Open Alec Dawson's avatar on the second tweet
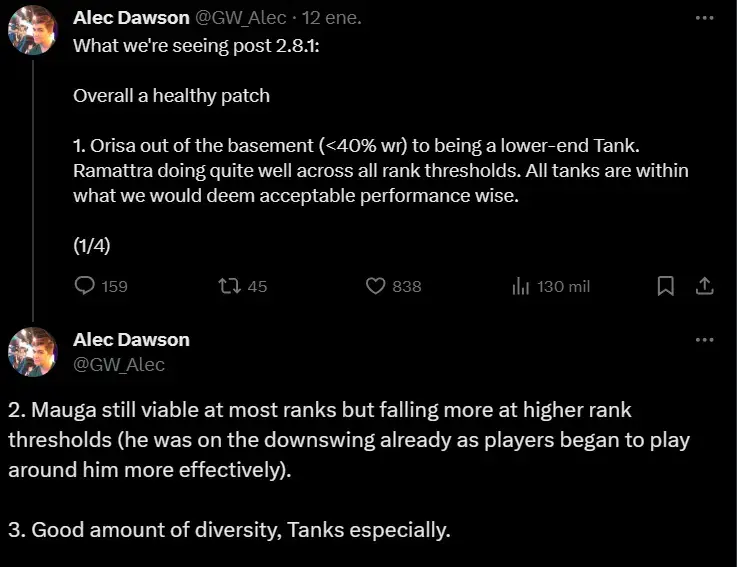Image resolution: width=737 pixels, height=567 pixels. (x=32, y=352)
